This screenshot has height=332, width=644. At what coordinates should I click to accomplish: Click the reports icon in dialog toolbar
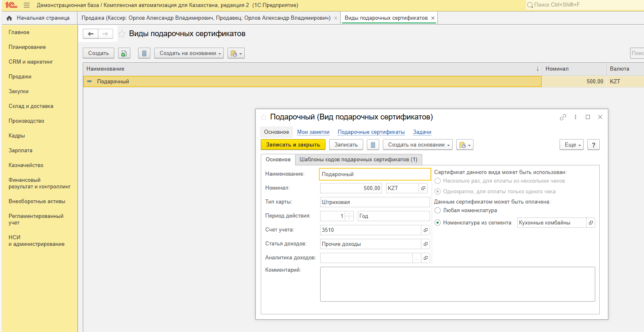373,145
